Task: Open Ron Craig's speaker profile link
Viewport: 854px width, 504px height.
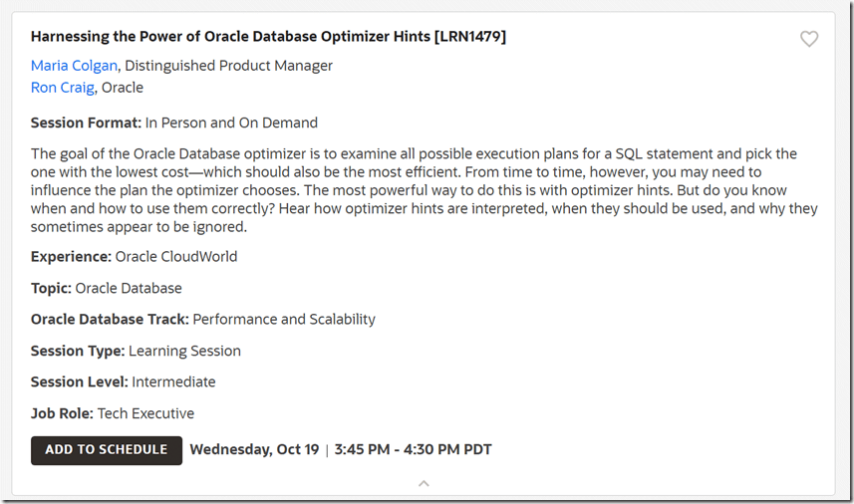Action: 62,88
